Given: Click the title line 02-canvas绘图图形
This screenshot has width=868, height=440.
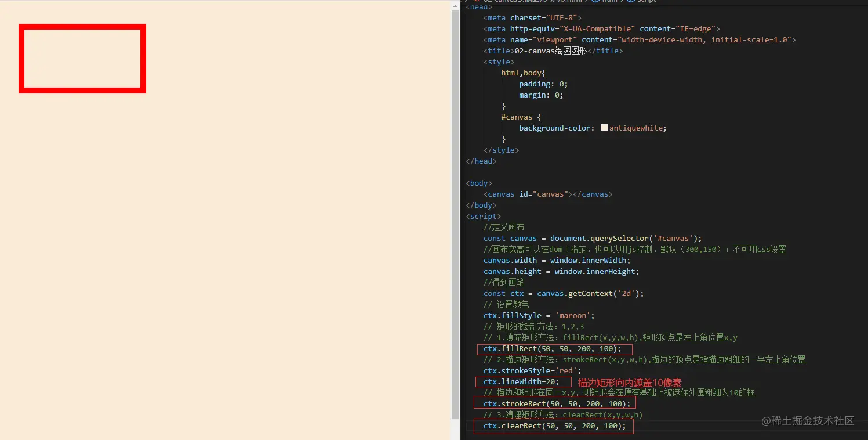Looking at the screenshot, I should coord(553,51).
